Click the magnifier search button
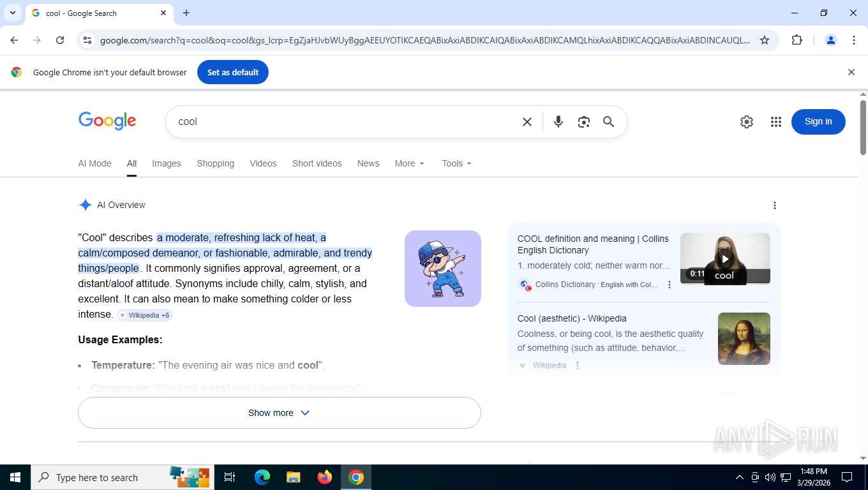This screenshot has height=490, width=868. point(609,122)
